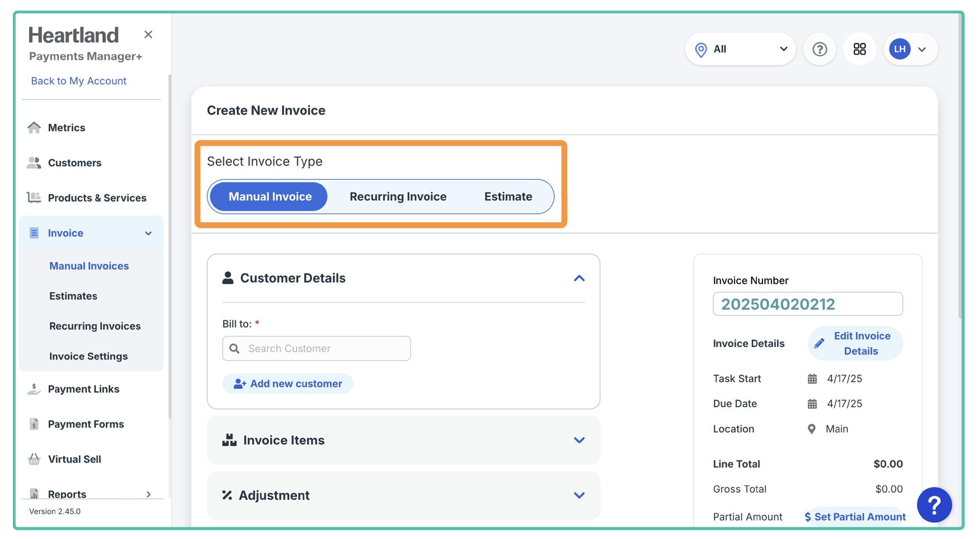Click the help question mark icon in header
Viewport: 980px width, 539px height.
(819, 49)
